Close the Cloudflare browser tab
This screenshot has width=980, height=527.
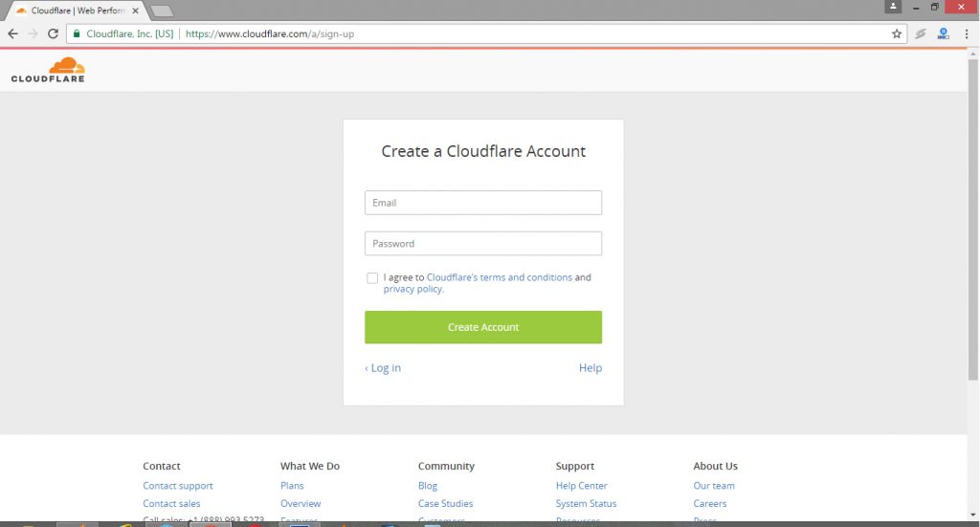tap(135, 11)
